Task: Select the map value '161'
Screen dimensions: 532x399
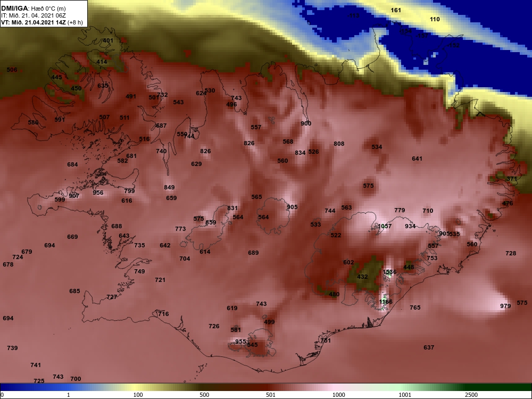Action: [396, 10]
